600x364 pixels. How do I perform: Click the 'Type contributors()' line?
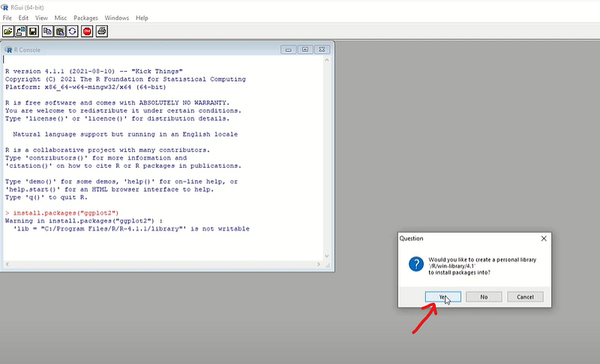(x=96, y=158)
